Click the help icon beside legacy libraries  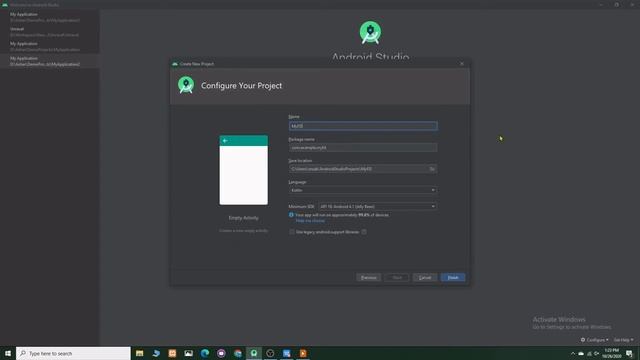[364, 232]
